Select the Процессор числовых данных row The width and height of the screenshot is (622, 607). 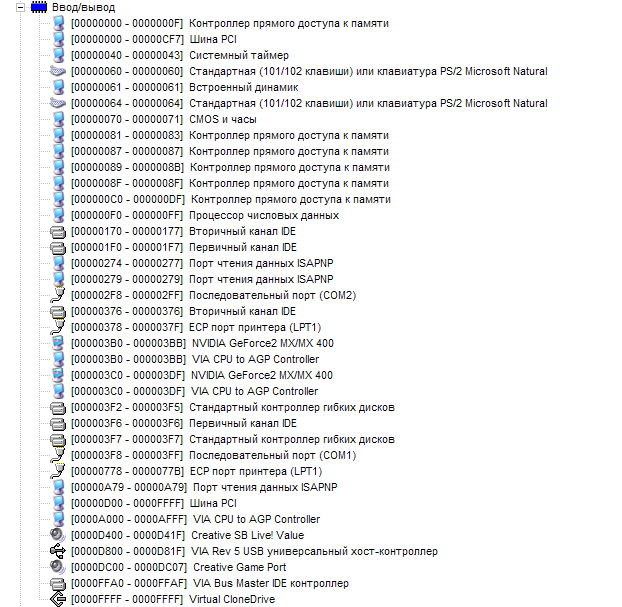[x=205, y=215]
